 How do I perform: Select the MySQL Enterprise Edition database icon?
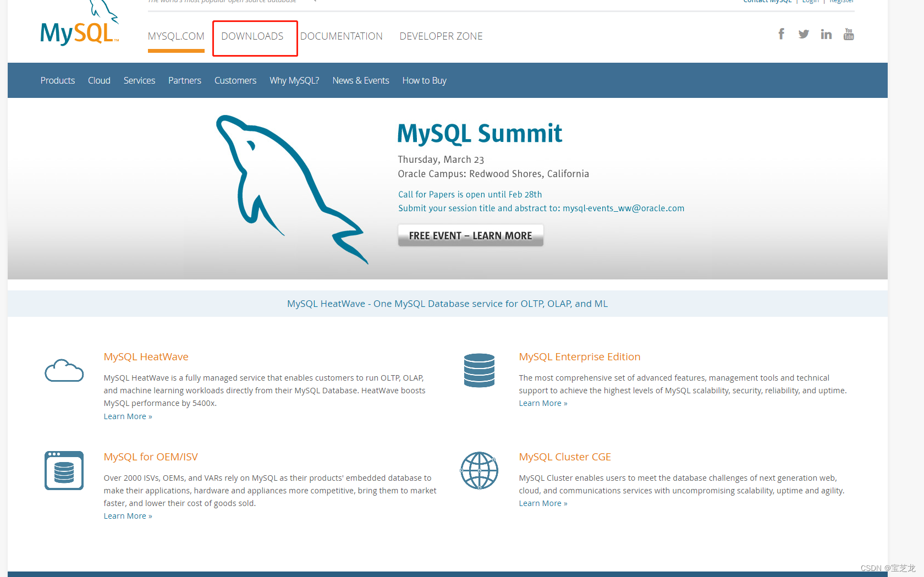tap(479, 370)
